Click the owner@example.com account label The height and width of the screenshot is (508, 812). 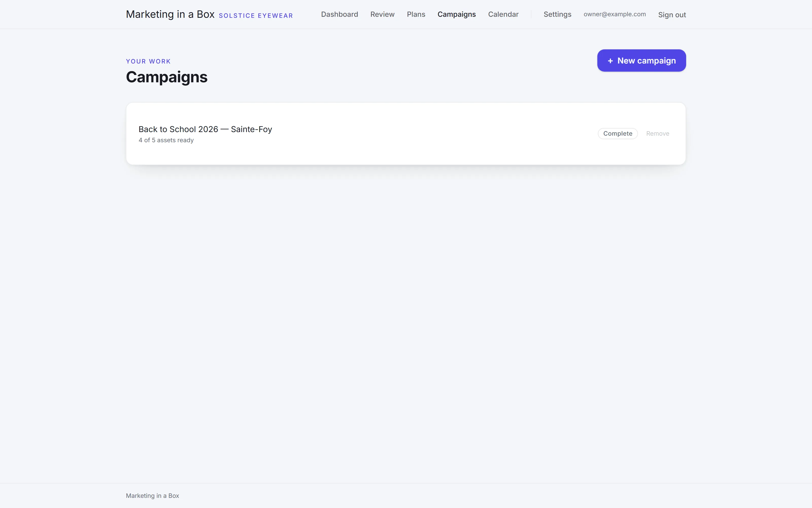click(614, 14)
